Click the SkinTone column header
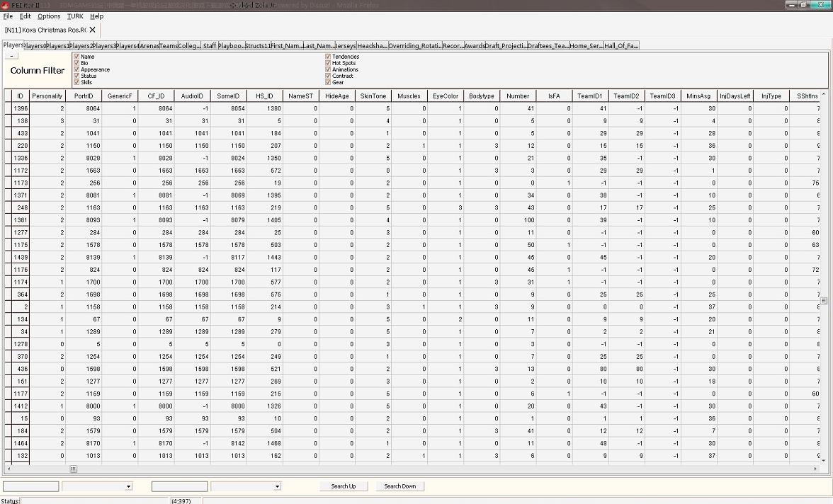The image size is (833, 504). (x=373, y=96)
